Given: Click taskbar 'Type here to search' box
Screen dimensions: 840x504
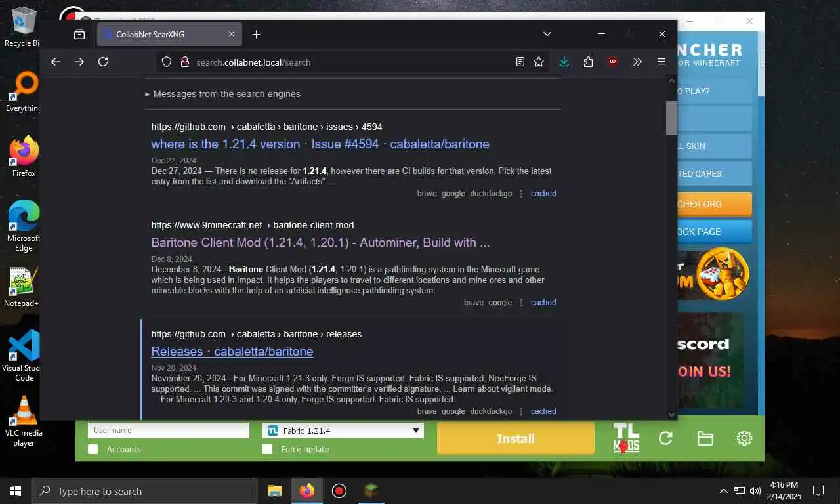Looking at the screenshot, I should click(144, 491).
